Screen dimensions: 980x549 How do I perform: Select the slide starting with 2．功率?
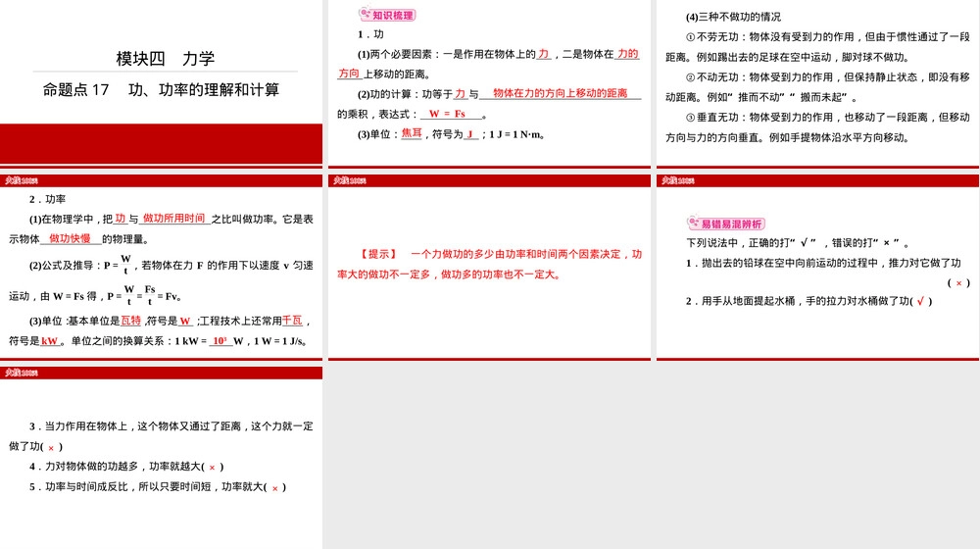point(162,268)
